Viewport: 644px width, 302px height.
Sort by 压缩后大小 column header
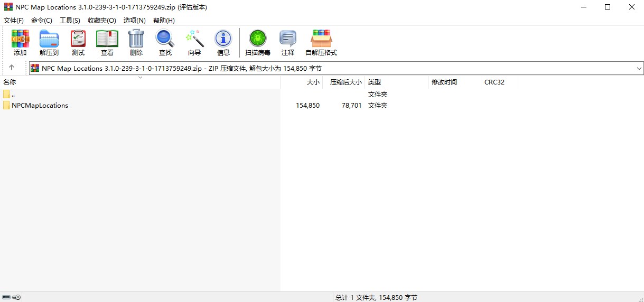tap(343, 82)
